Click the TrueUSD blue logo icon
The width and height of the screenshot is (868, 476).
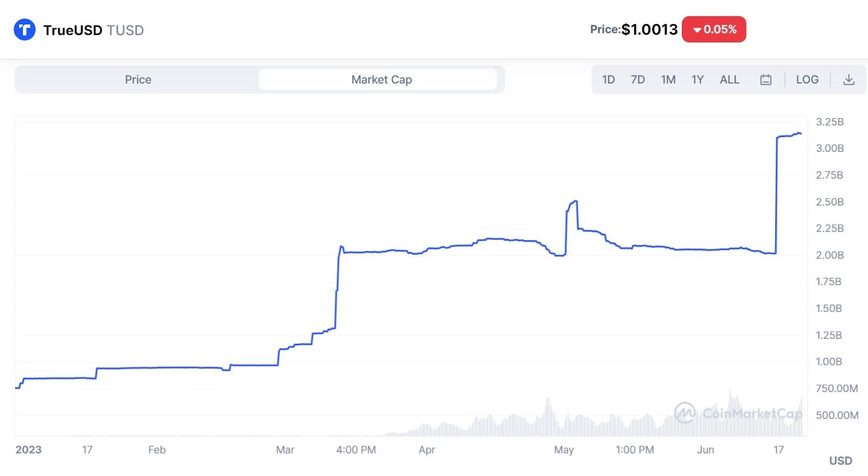click(24, 29)
